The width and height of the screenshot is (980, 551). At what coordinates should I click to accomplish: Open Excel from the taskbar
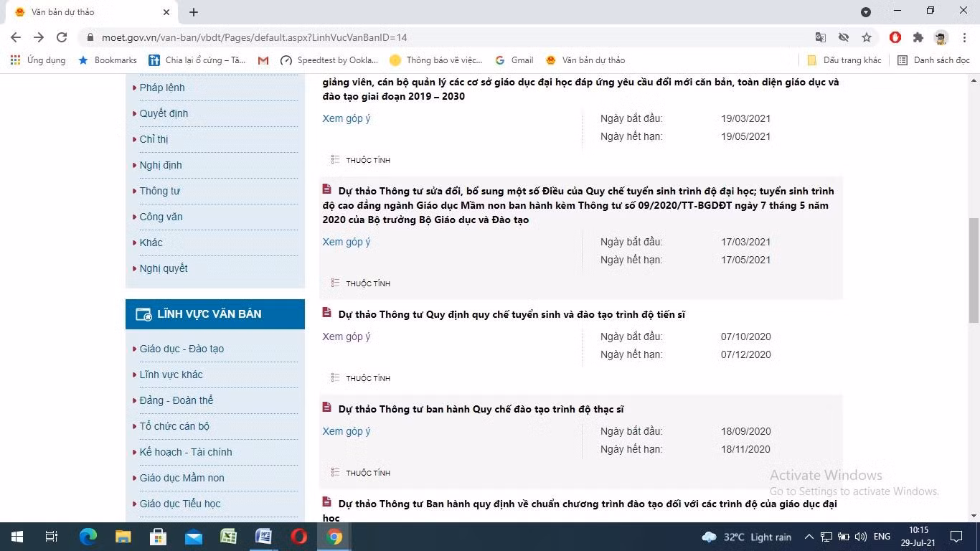[229, 537]
